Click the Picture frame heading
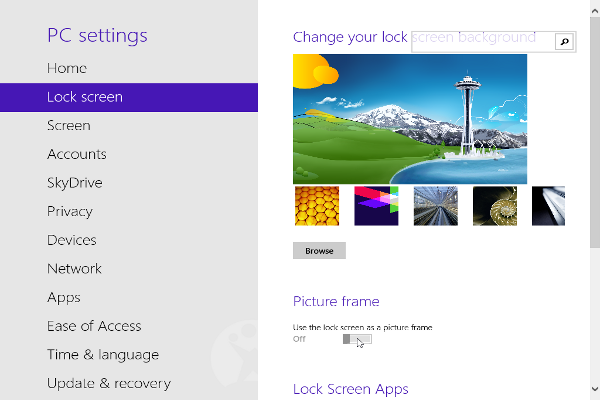Image resolution: width=600 pixels, height=400 pixels. pos(336,302)
